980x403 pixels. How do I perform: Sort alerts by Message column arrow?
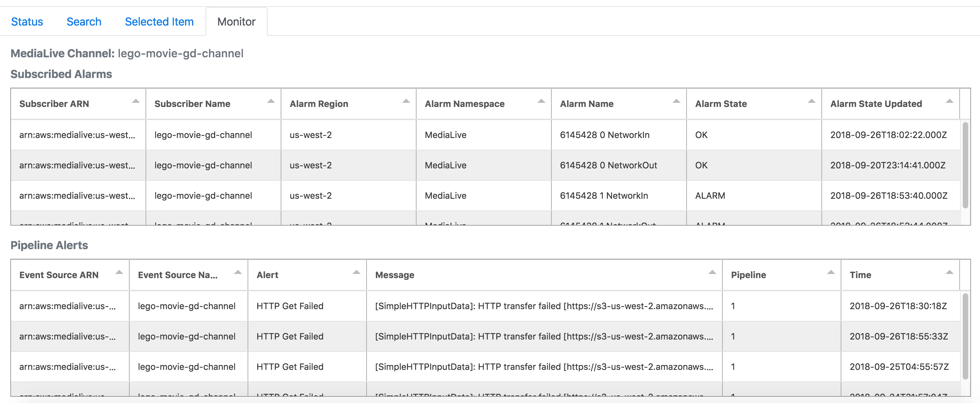pyautogui.click(x=712, y=273)
